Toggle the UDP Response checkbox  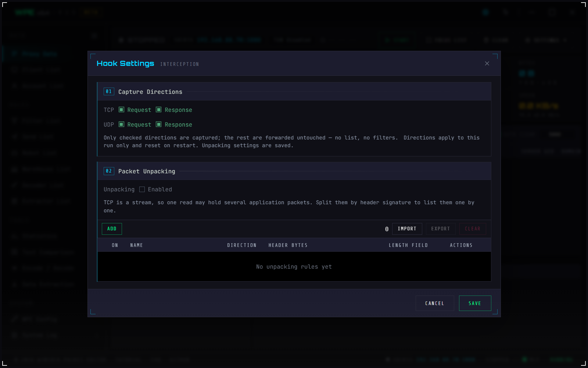159,124
